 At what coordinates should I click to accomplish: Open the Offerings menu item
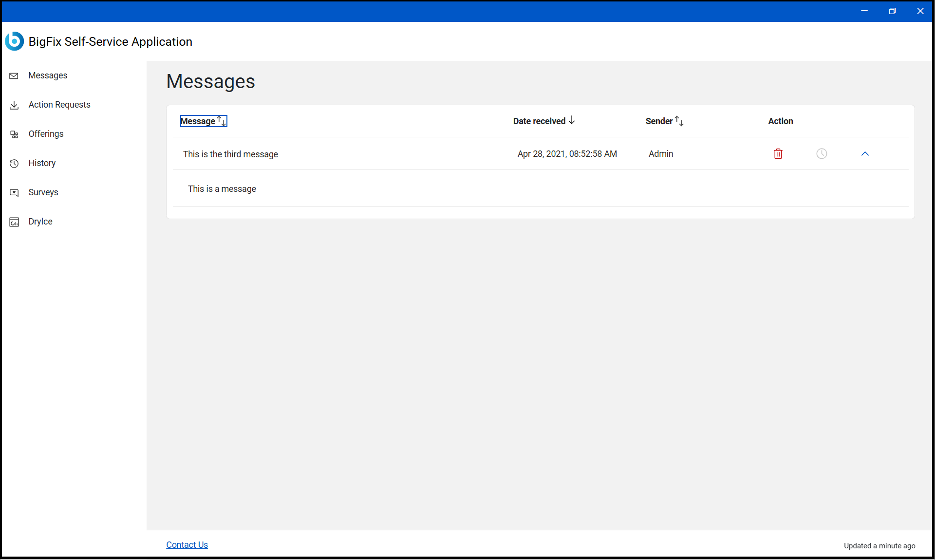tap(46, 134)
